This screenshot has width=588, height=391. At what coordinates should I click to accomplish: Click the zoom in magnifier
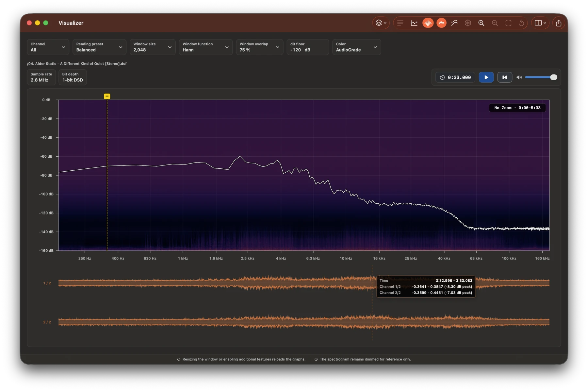[481, 23]
